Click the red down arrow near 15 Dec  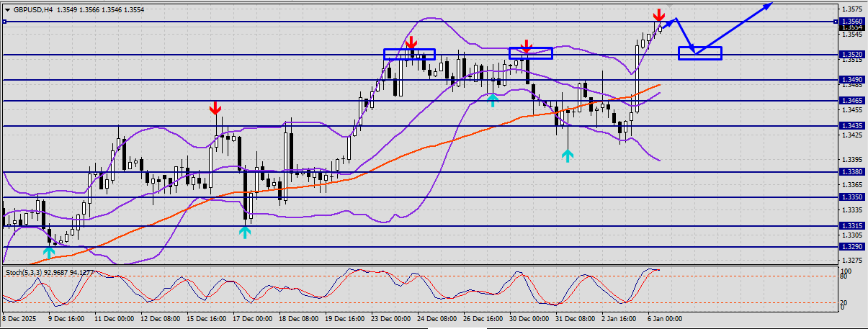(x=215, y=109)
